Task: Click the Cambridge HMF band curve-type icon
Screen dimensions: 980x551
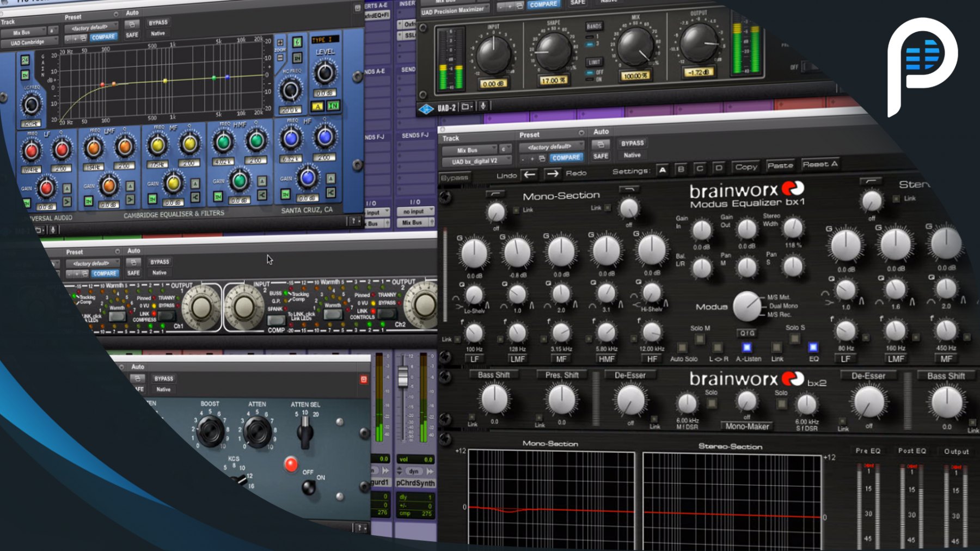Action: click(x=262, y=195)
